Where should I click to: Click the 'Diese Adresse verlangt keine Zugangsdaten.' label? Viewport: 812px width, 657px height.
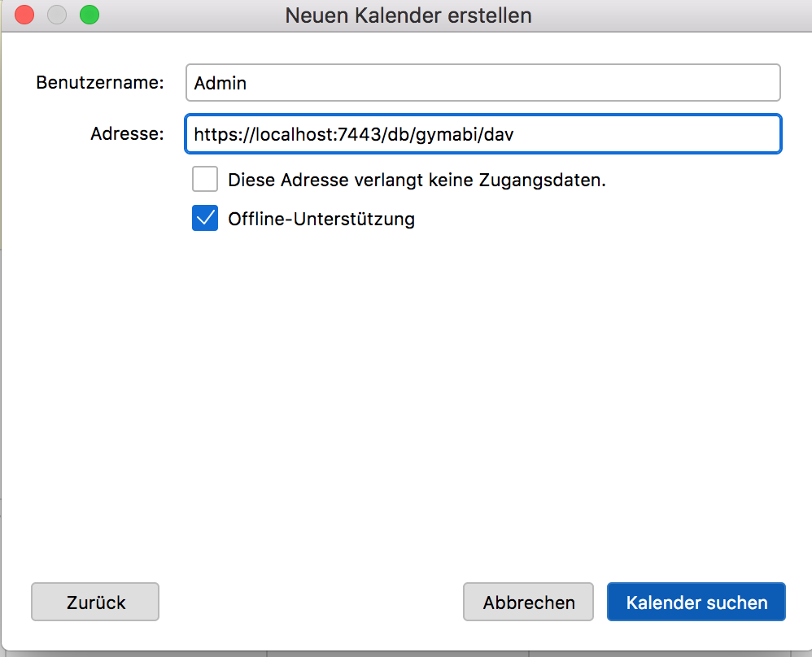(417, 181)
